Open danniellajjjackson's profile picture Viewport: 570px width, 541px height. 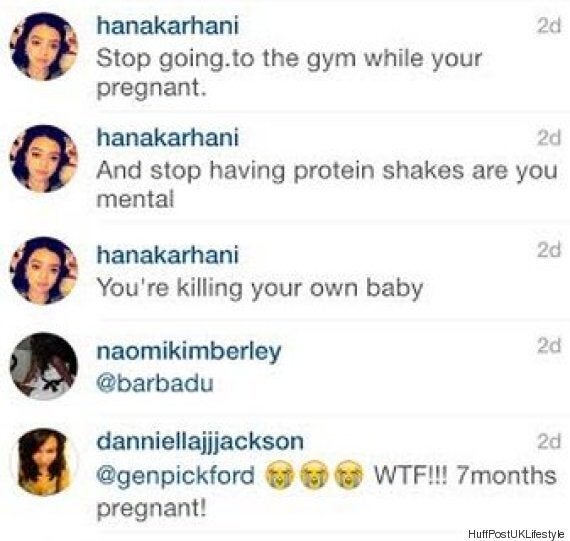44,462
